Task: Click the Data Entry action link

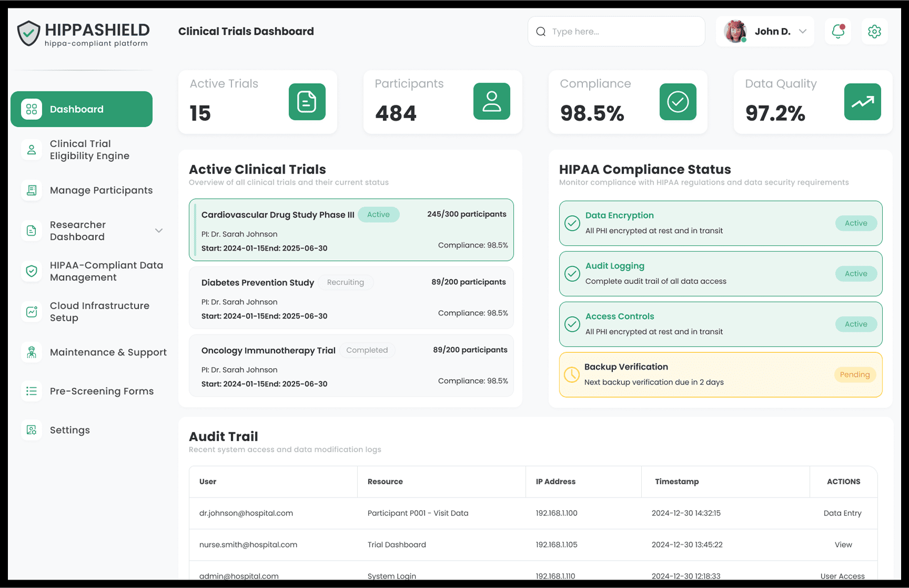Action: pos(842,513)
